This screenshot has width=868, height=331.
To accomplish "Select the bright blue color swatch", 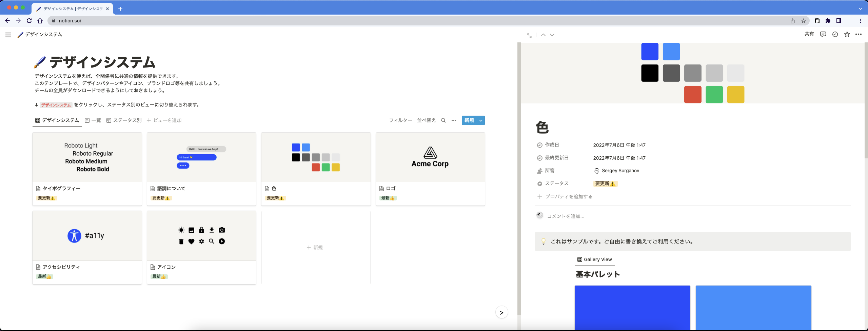I will coord(671,52).
